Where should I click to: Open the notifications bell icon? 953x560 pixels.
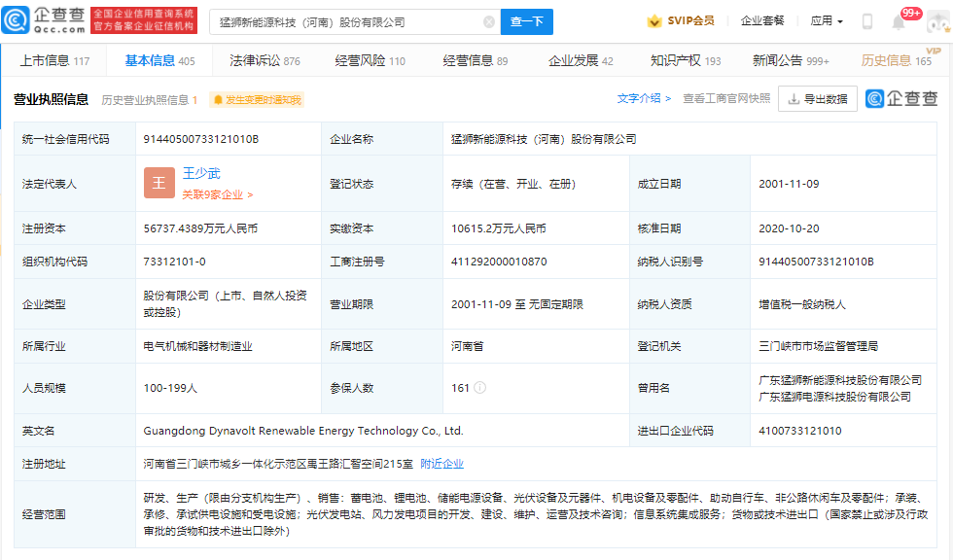(x=899, y=22)
